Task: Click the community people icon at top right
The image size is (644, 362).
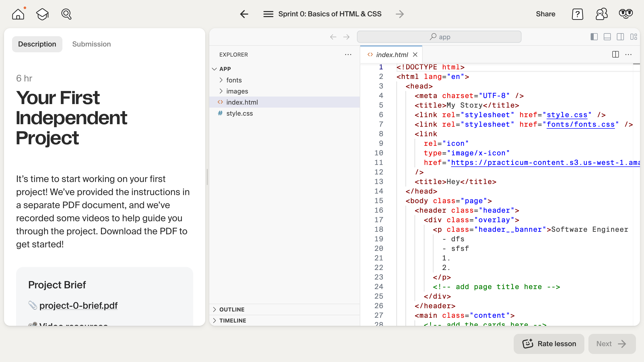Action: point(601,14)
